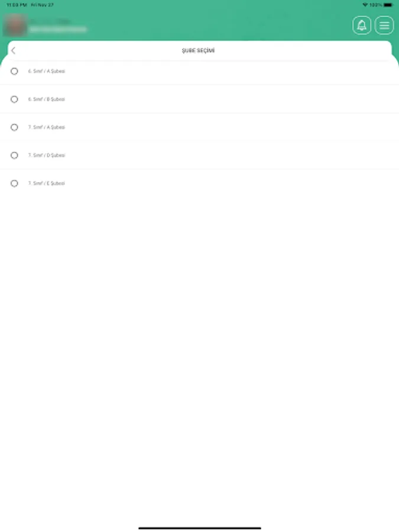Tap the '6. Sınıf / B Şubesi' label text
The image size is (399, 532).
(x=47, y=99)
